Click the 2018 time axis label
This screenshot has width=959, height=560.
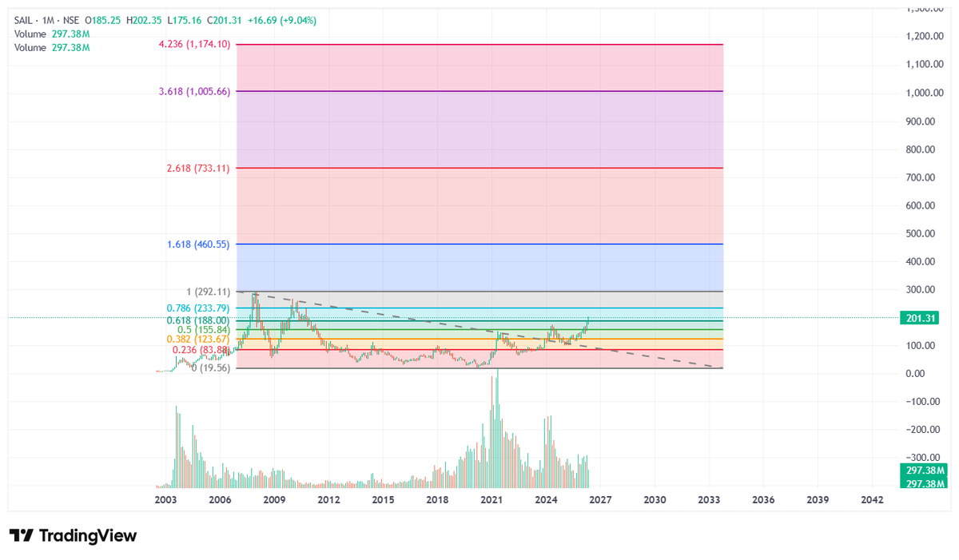pos(437,499)
